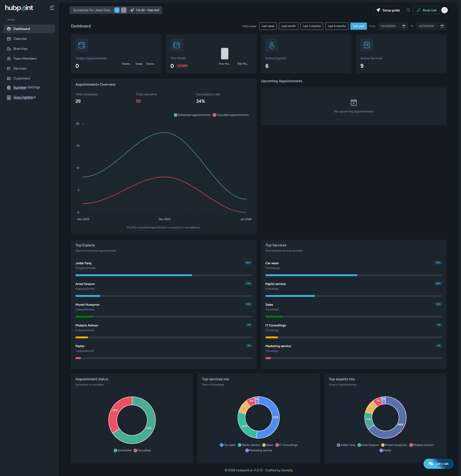The width and height of the screenshot is (461, 476).
Task: Select the Team Members menu entry
Action: click(25, 59)
